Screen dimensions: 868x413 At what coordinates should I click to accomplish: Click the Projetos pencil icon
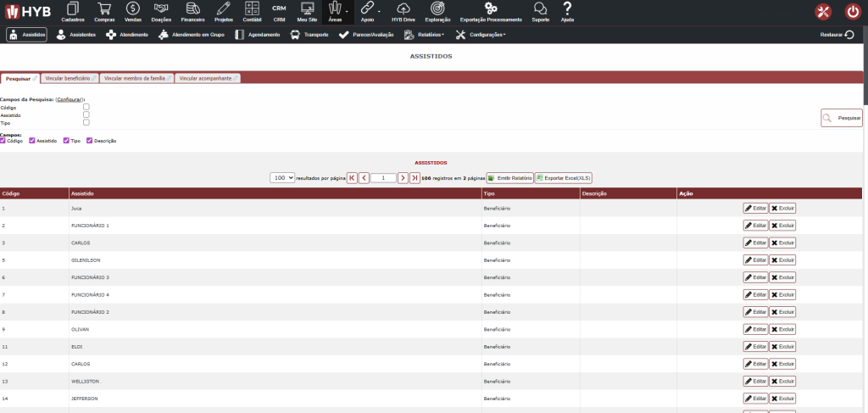(223, 10)
